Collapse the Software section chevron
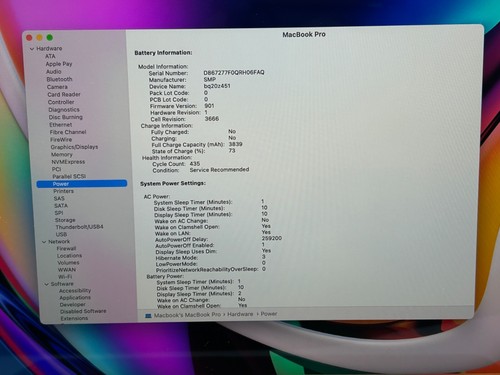The image size is (500, 375). pos(47,284)
